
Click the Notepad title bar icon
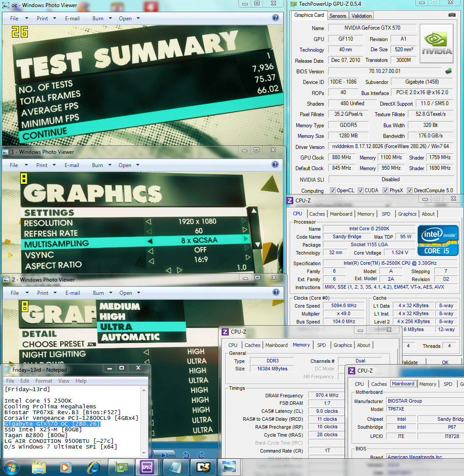click(x=7, y=370)
